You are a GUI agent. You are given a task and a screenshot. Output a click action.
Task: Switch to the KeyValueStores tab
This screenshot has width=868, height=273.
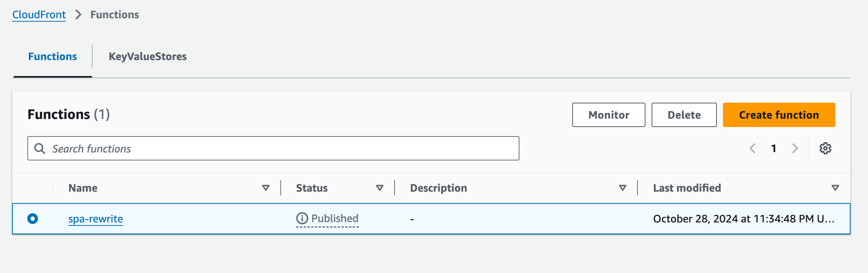point(147,57)
